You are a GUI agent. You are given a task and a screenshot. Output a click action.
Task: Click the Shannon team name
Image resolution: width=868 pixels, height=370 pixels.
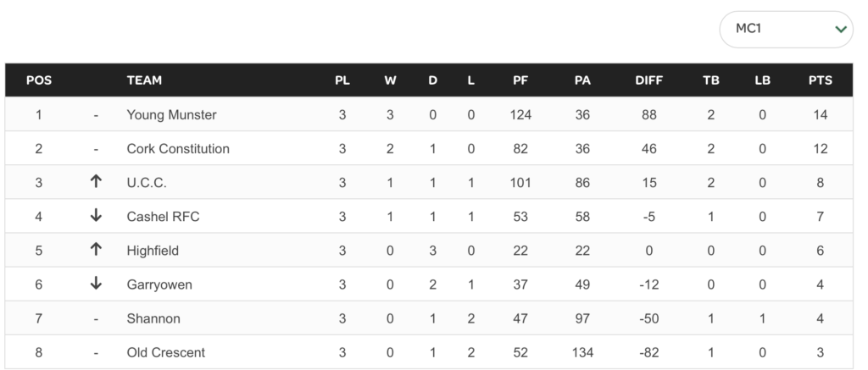point(153,318)
